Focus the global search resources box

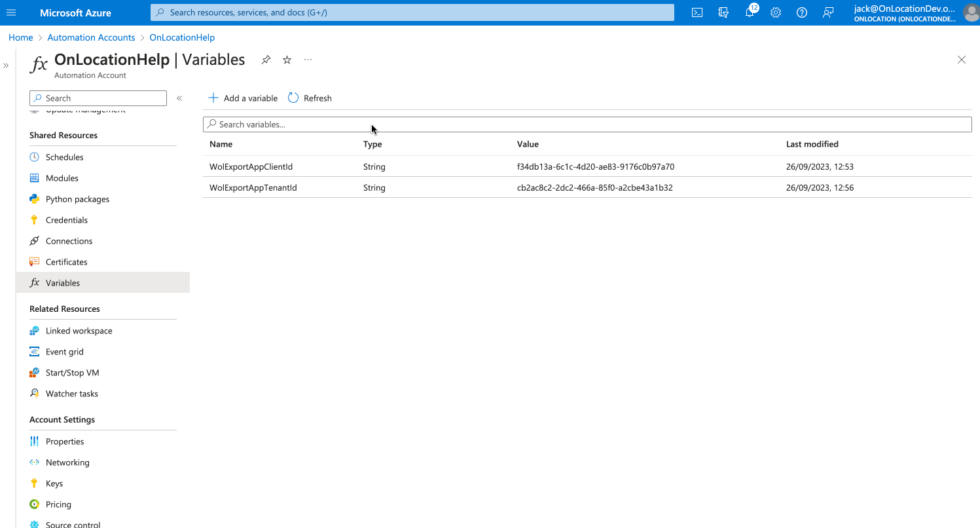412,12
